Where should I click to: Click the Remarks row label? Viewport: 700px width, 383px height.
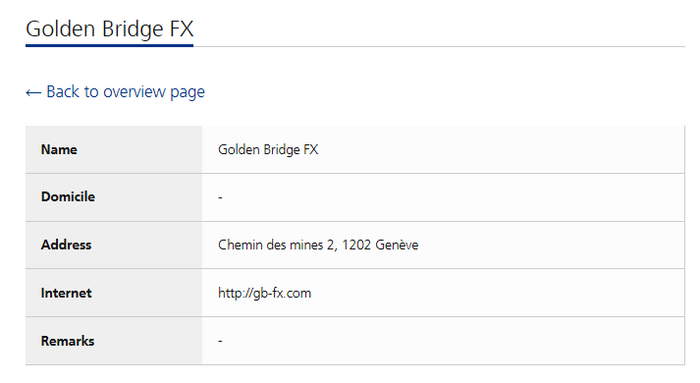[67, 341]
